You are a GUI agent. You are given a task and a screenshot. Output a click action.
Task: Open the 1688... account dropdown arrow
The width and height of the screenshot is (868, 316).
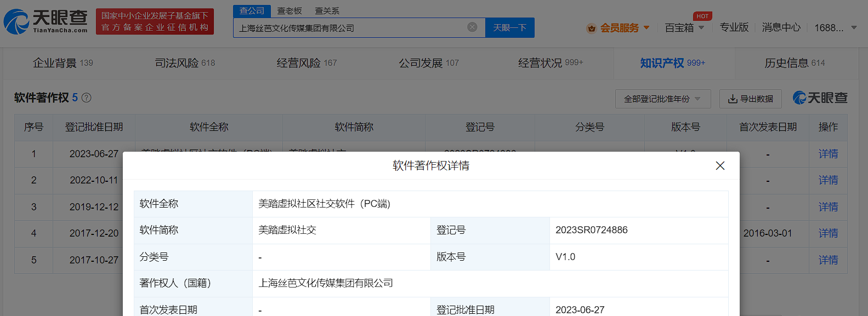click(854, 27)
